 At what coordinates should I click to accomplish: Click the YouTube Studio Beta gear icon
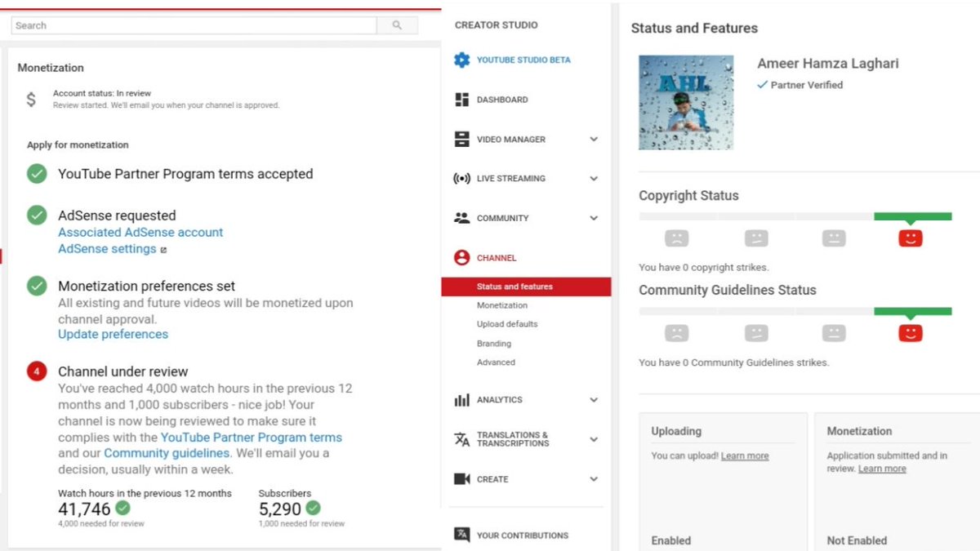461,60
